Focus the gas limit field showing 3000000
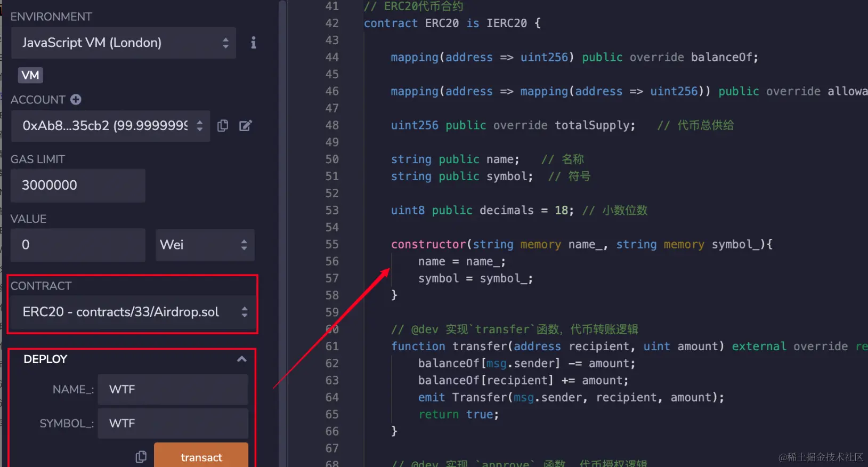The height and width of the screenshot is (467, 868). 78,186
